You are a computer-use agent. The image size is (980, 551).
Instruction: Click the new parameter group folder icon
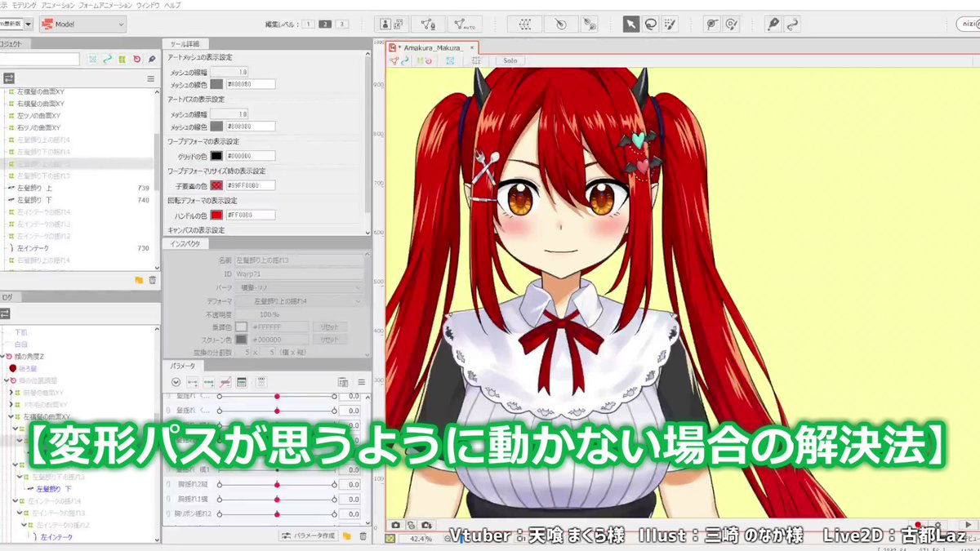[347, 535]
